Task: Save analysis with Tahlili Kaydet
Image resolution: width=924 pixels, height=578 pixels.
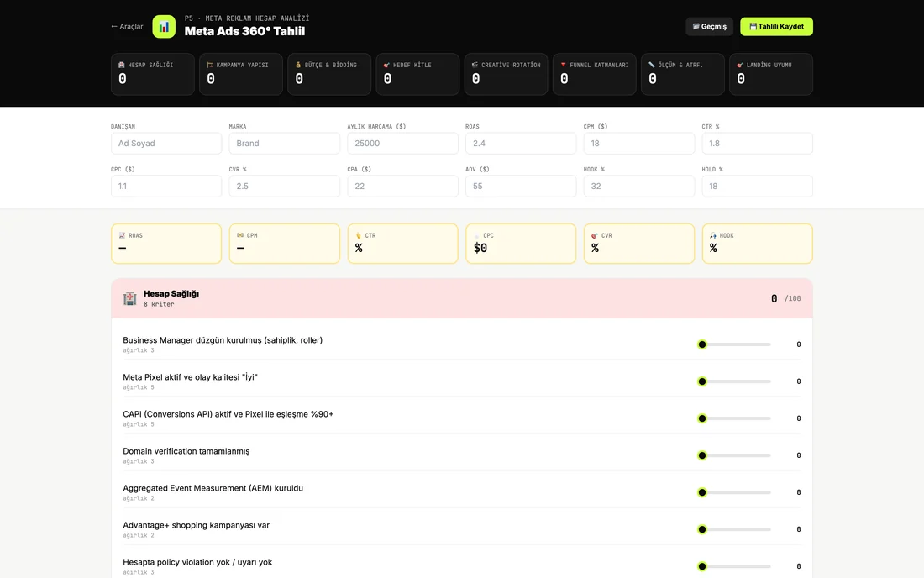Action: coord(776,27)
